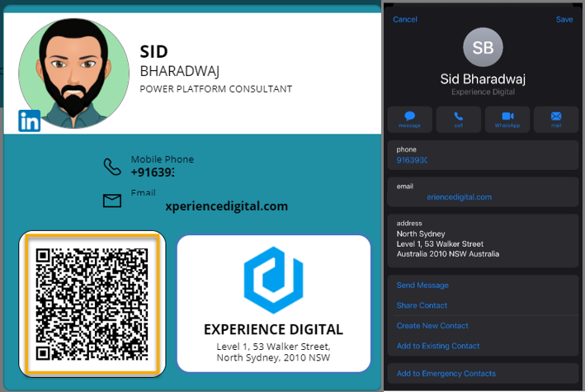The image size is (585, 392).
Task: Click the BHARADWAJ surname on card
Action: tap(179, 71)
